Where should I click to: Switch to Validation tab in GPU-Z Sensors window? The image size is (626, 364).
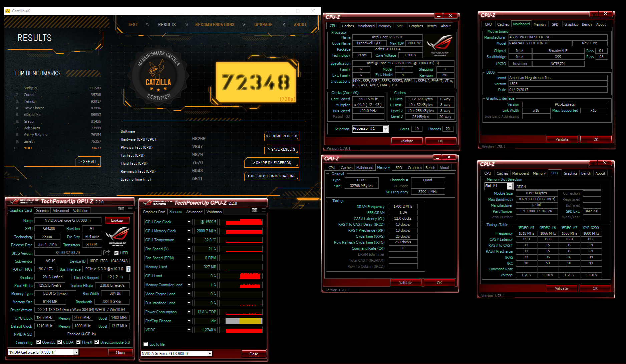tap(214, 212)
